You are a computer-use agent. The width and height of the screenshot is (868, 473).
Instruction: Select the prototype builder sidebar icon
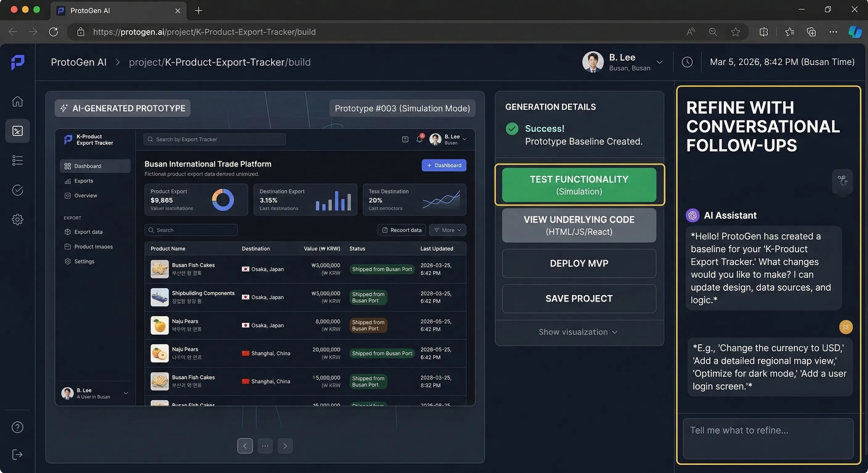18,131
